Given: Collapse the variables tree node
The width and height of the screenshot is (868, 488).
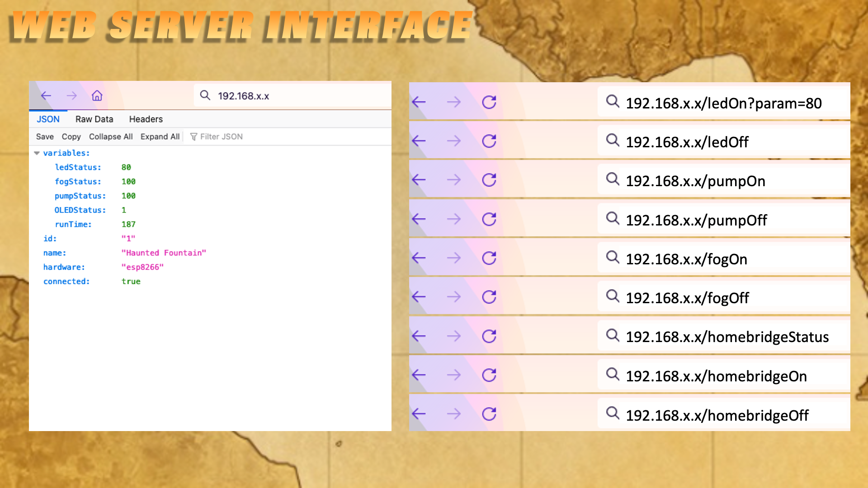Looking at the screenshot, I should click(x=37, y=153).
